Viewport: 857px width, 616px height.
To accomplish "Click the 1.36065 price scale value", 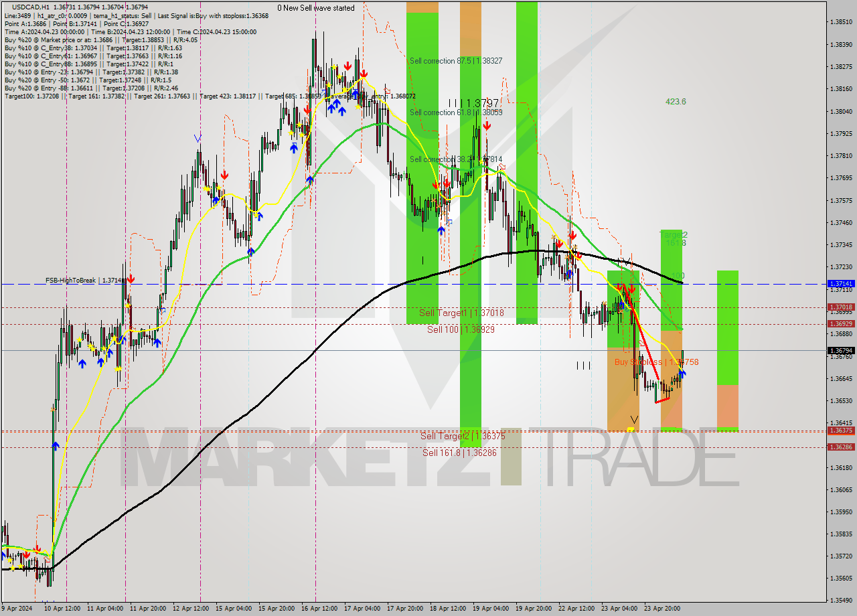I will pos(840,489).
